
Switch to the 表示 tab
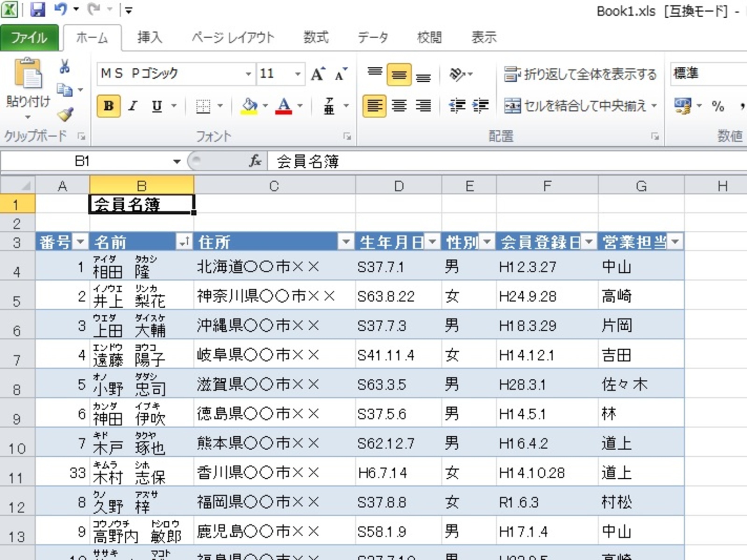coord(484,37)
